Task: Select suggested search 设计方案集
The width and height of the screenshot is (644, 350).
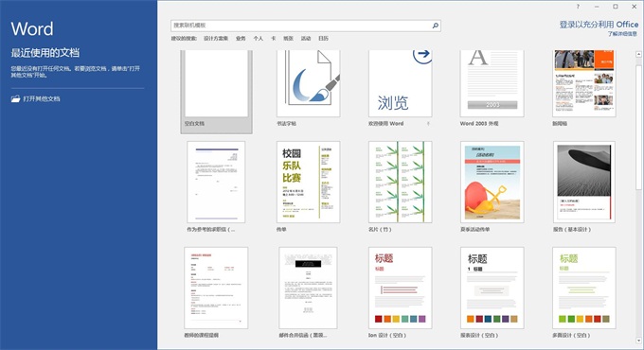Action: [216, 39]
